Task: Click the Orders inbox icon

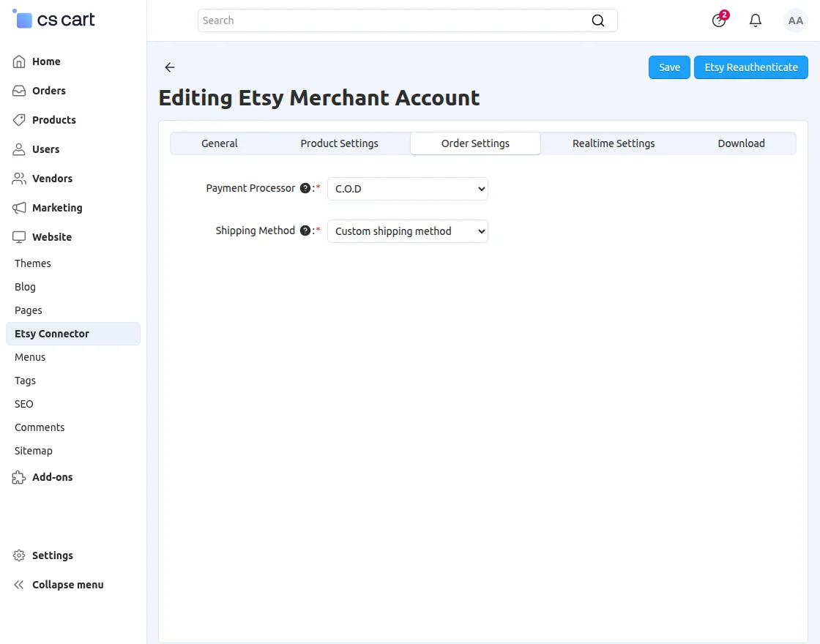Action: pos(19,91)
